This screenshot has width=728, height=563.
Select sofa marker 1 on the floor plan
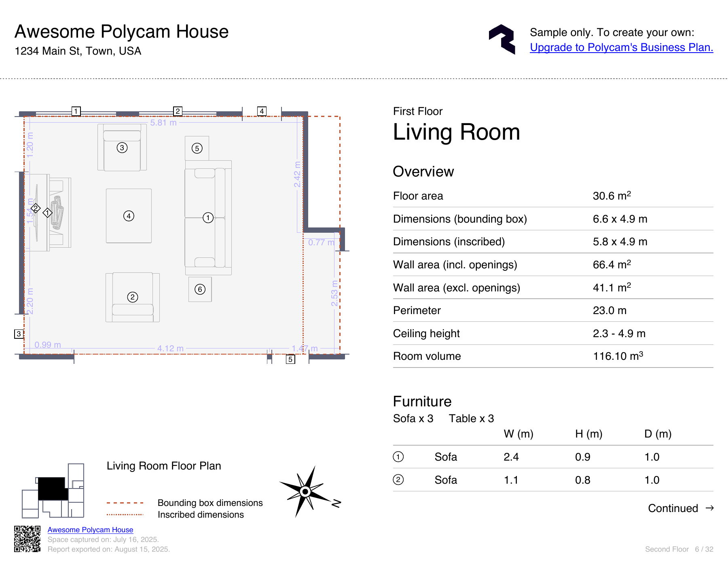click(x=208, y=218)
